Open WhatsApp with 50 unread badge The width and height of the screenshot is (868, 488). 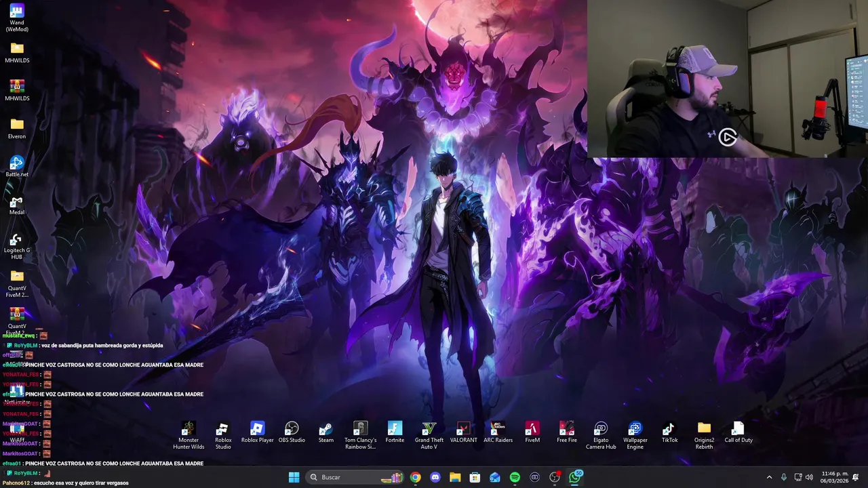[x=575, y=477]
